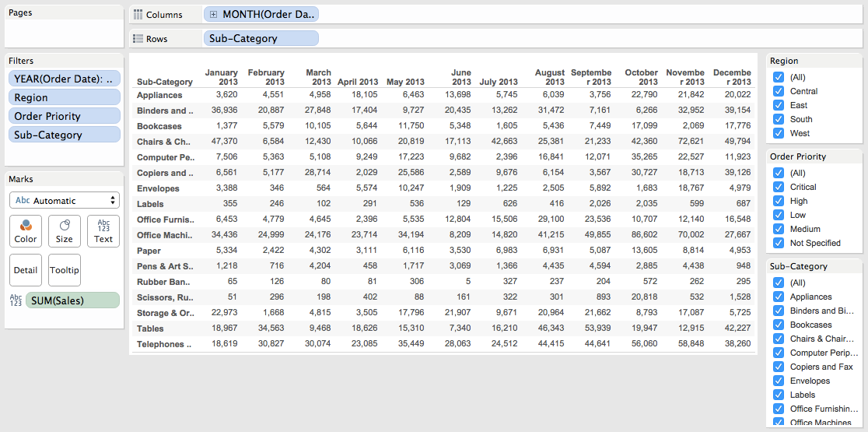Expand MONTH(Order Date) pill plus icon
This screenshot has height=432, width=868.
[213, 15]
